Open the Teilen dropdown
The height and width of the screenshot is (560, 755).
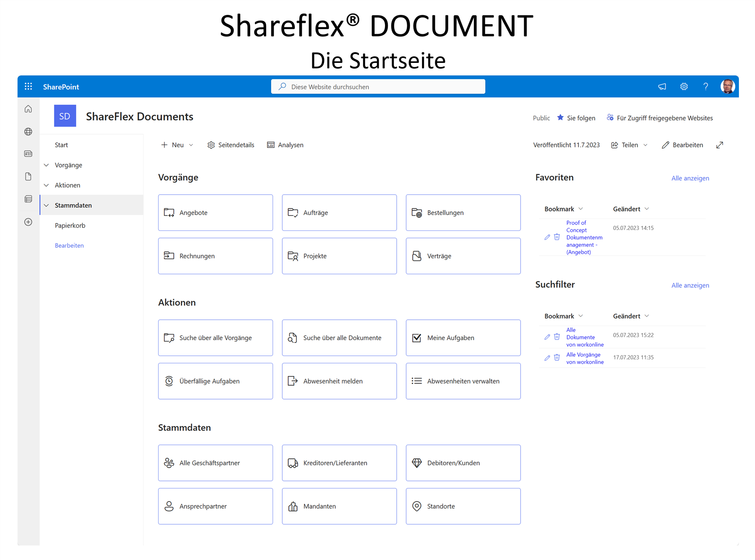point(629,145)
